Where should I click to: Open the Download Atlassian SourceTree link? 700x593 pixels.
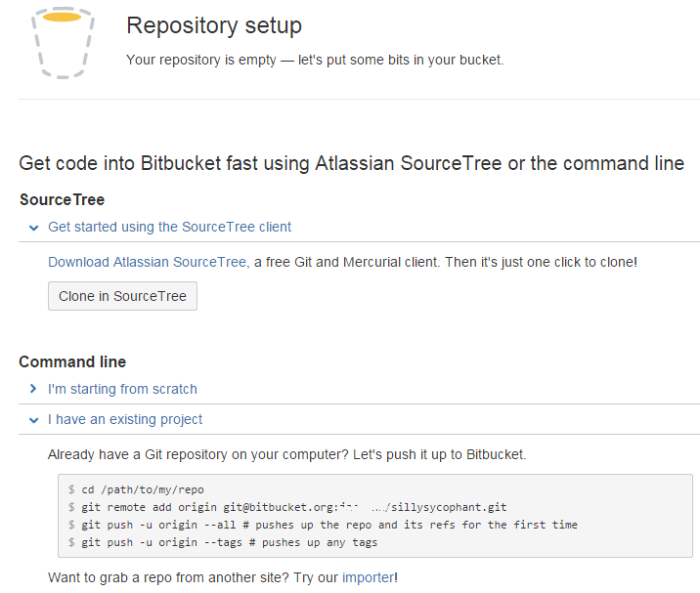click(147, 262)
